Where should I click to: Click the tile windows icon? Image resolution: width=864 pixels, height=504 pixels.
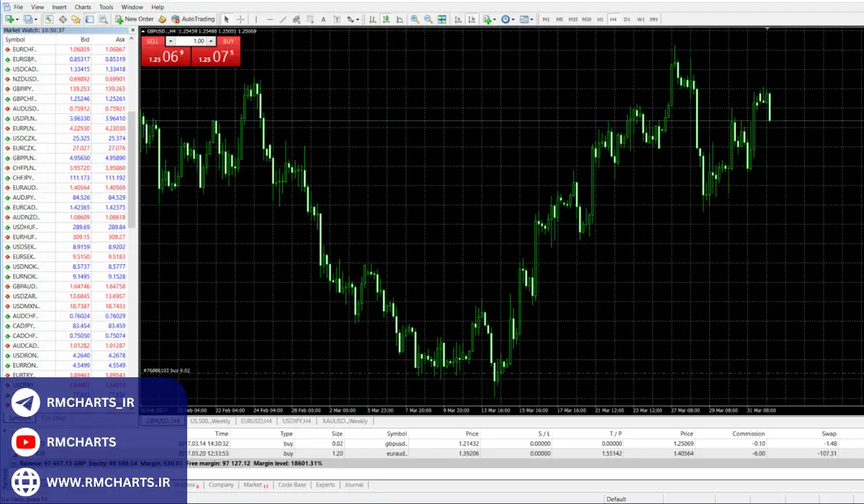441,19
